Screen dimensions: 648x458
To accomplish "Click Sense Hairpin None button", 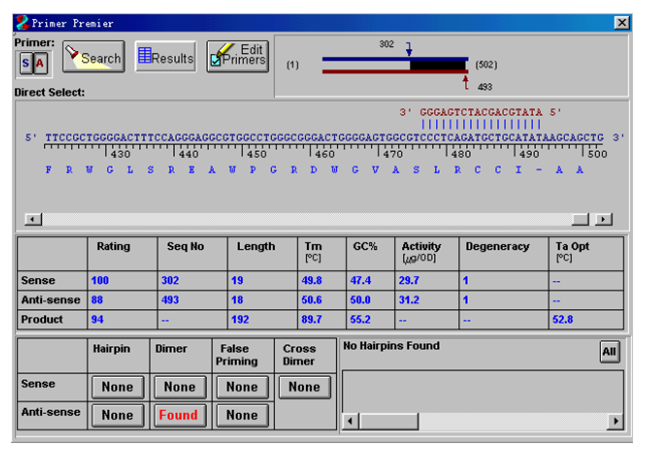I will 117,387.
